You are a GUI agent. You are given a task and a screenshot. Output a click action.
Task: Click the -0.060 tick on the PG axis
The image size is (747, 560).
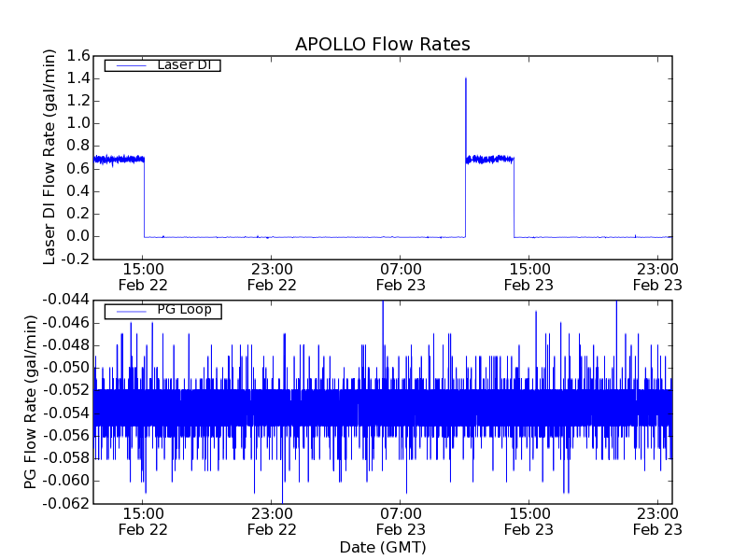point(66,481)
